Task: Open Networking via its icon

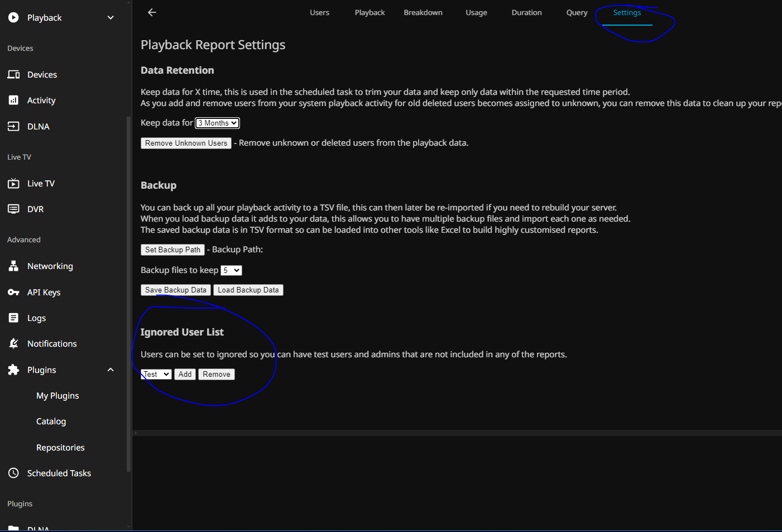Action: pos(13,266)
